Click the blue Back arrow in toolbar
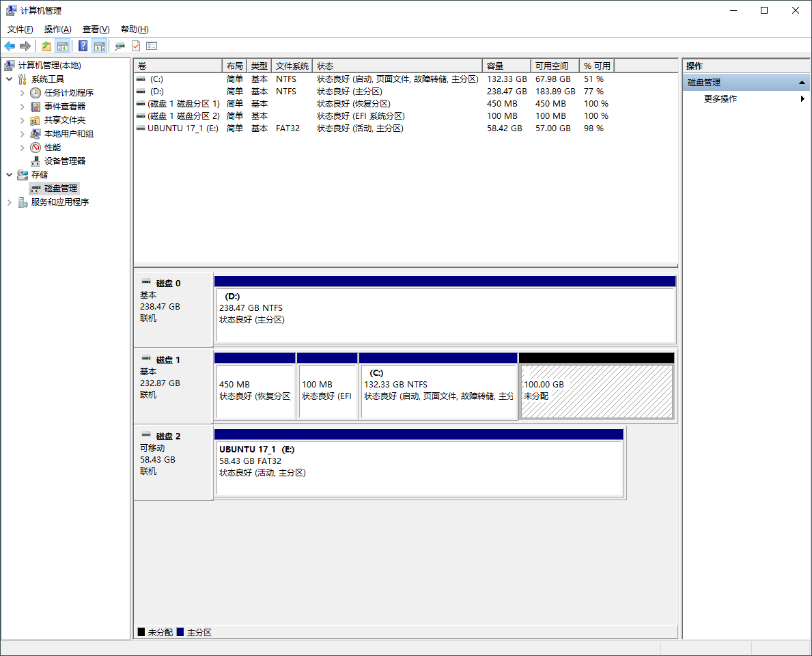 10,46
